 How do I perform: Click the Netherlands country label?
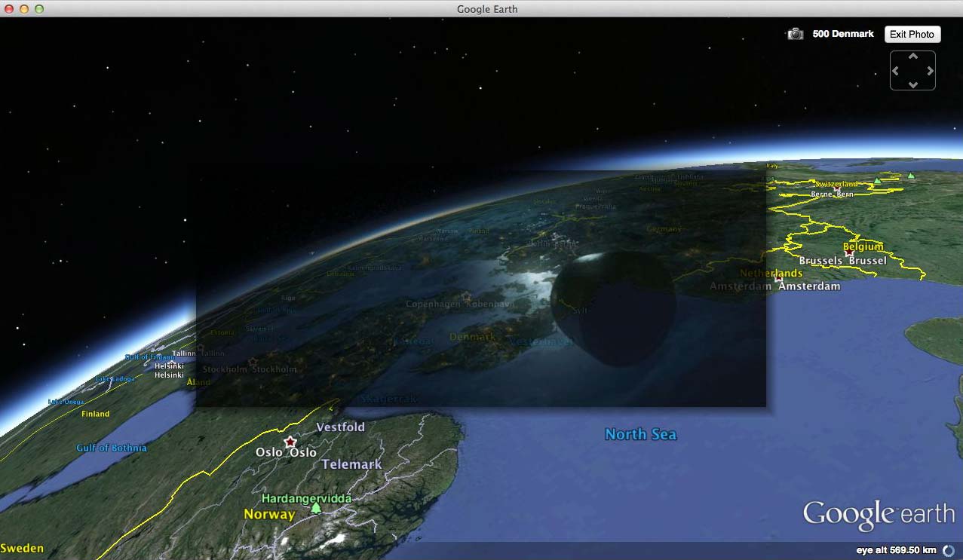coord(771,273)
